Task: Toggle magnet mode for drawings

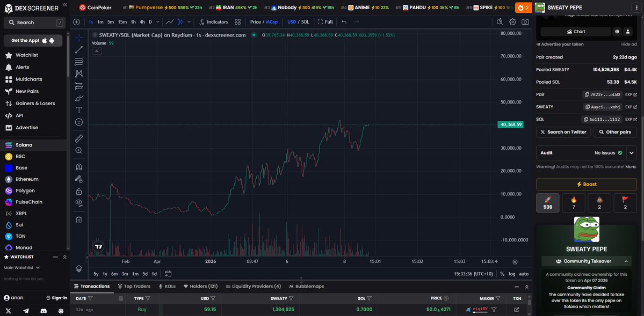Action: point(79,167)
